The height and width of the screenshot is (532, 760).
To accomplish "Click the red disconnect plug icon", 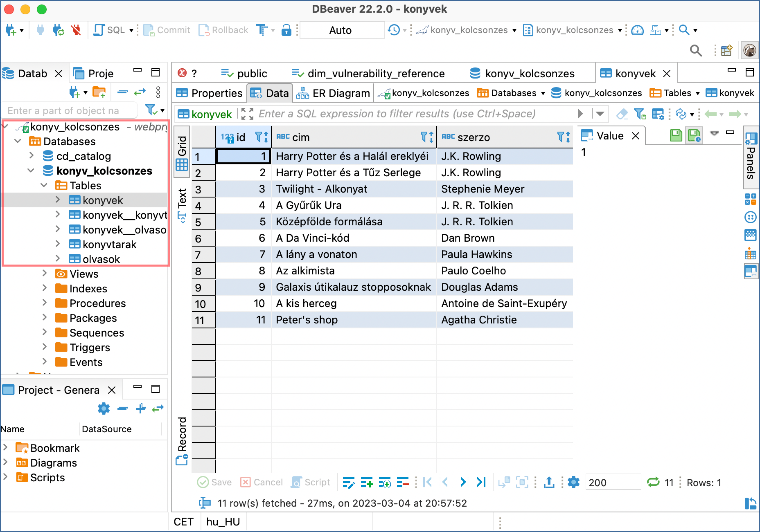I will pos(76,30).
